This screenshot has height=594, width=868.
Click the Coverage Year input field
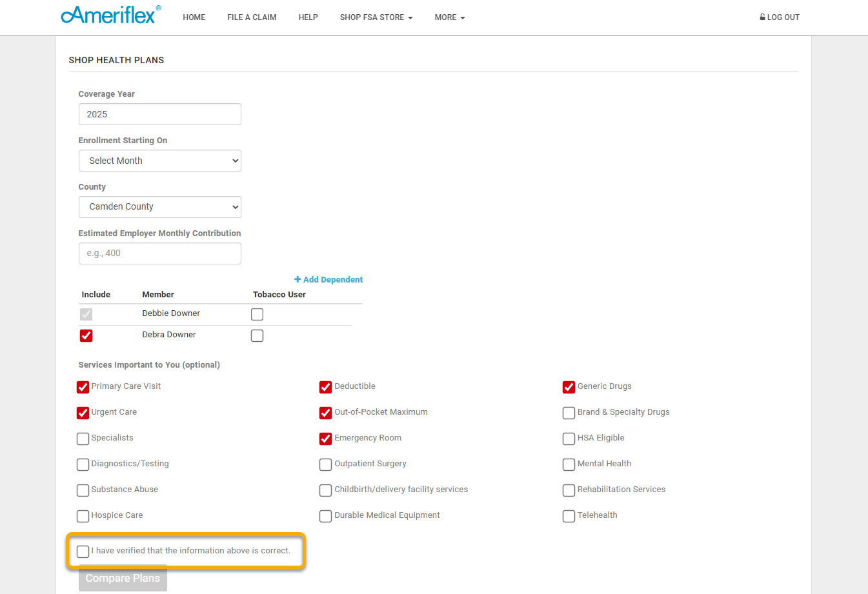(x=159, y=114)
